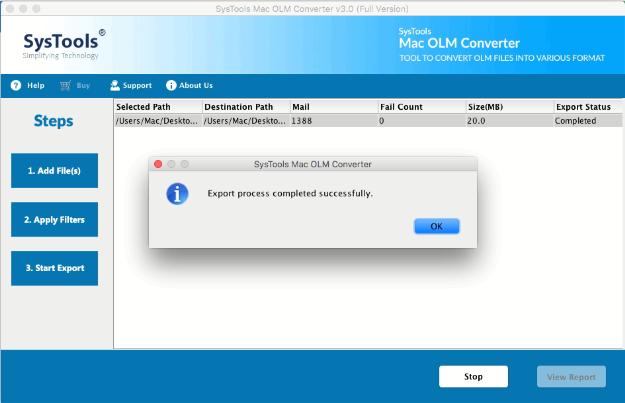625x403 pixels.
Task: Click the Stop button
Action: pos(474,377)
